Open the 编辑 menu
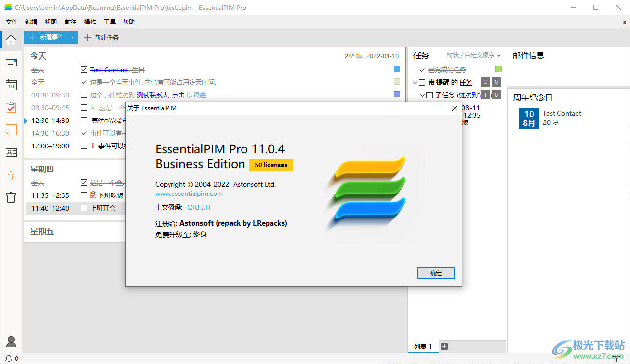The image size is (630, 364). click(x=31, y=22)
